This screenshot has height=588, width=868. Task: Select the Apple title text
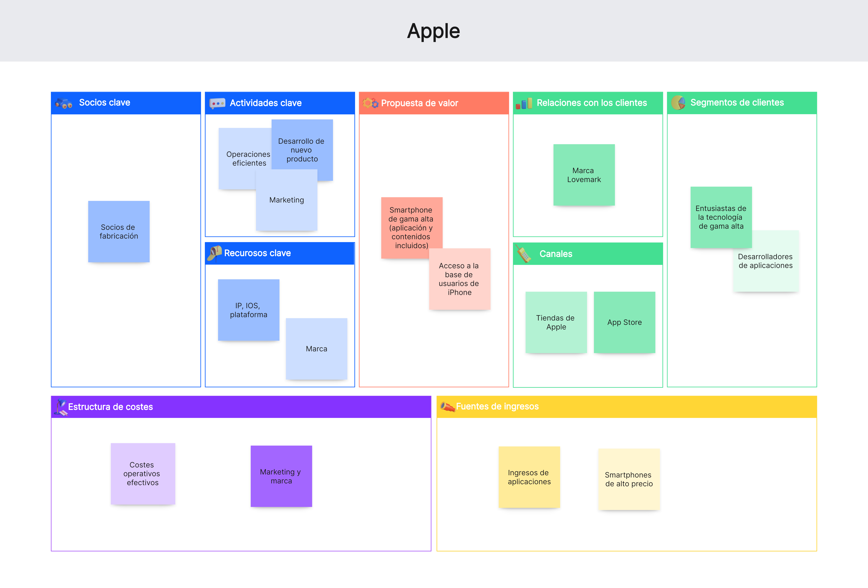tap(434, 31)
